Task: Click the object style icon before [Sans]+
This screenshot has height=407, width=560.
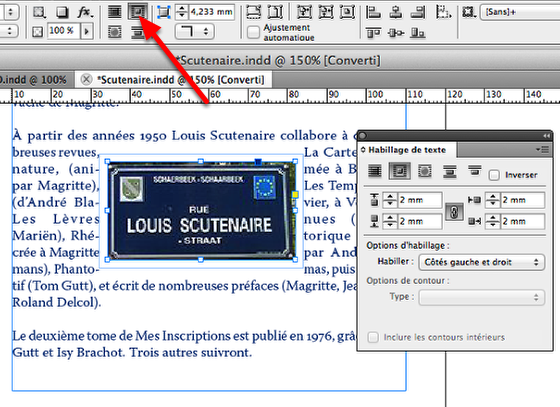Action: tap(469, 12)
